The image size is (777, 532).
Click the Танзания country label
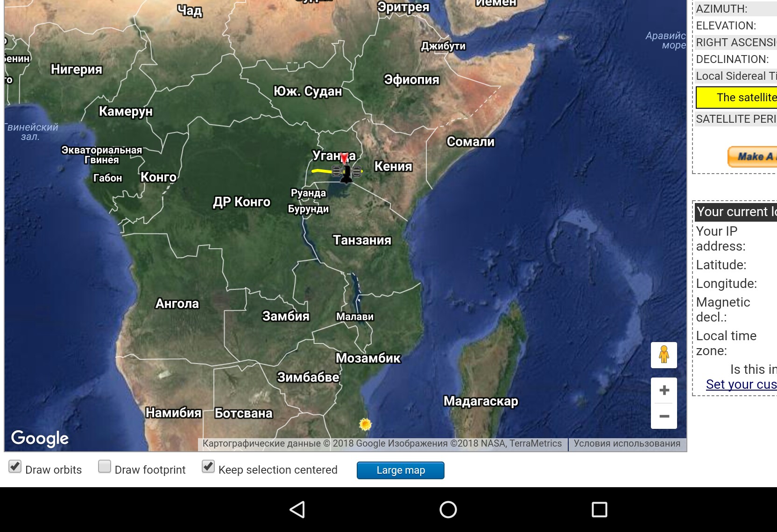pyautogui.click(x=362, y=240)
